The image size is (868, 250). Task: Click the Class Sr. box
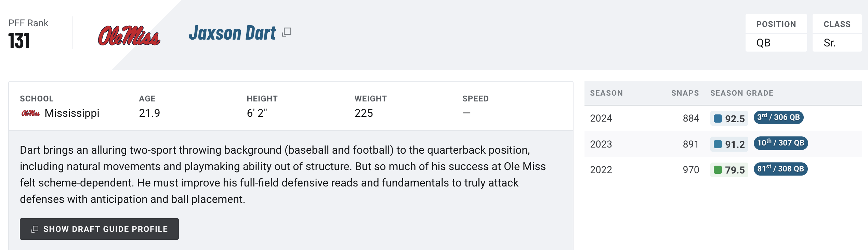[837, 33]
